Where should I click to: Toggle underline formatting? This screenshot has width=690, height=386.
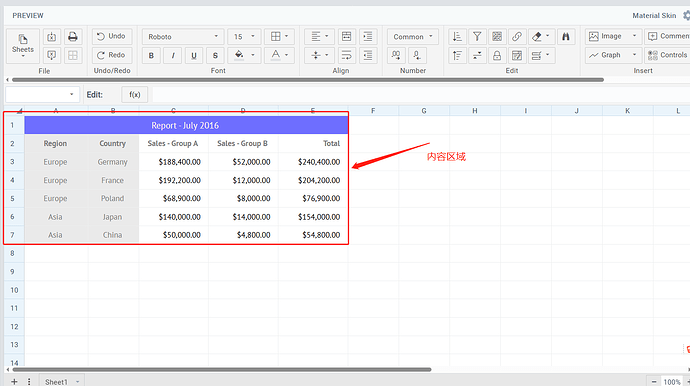(194, 55)
